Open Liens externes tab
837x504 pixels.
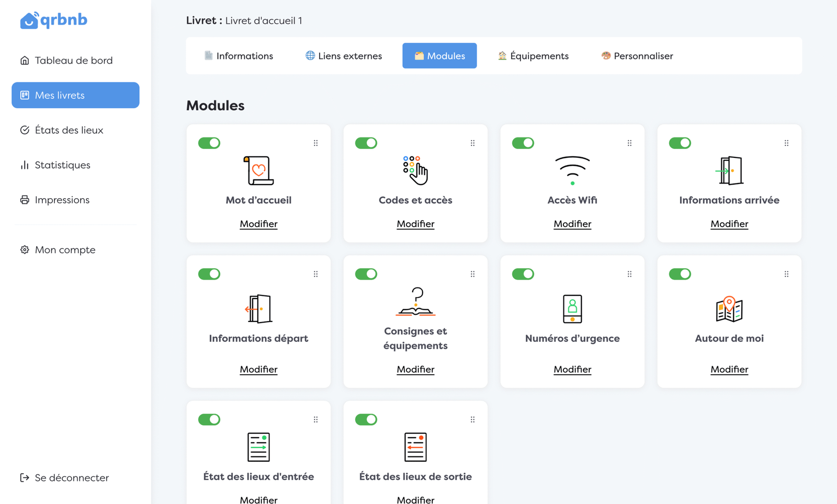click(x=344, y=56)
